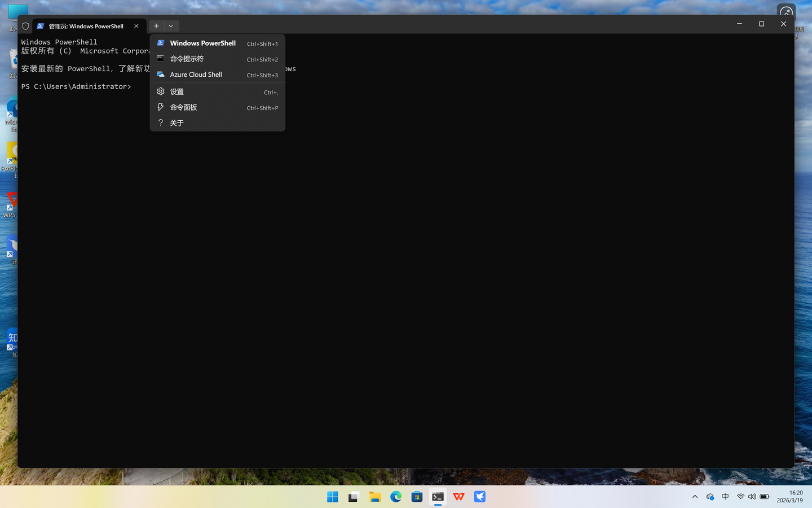Open the Windows Start menu
The width and height of the screenshot is (812, 508).
click(x=333, y=497)
